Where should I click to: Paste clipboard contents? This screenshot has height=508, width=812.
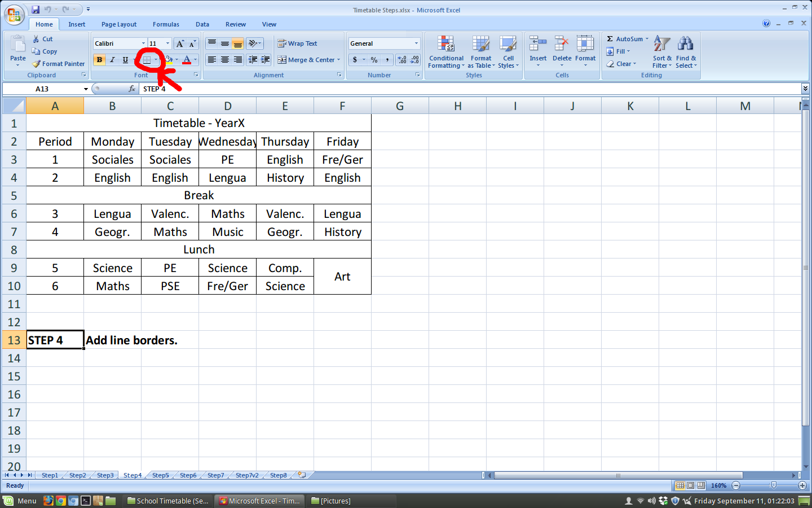[17, 51]
